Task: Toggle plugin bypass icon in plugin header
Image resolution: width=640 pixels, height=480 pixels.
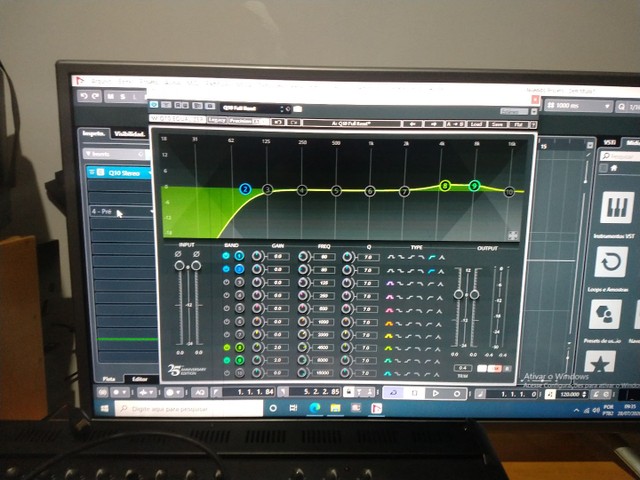Action: [x=154, y=104]
